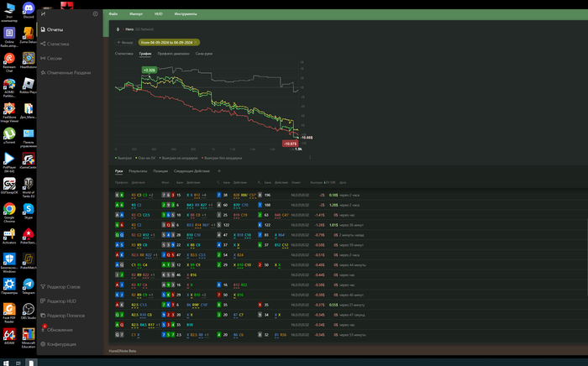
Task: Open Конфигурация settings in sidebar
Action: [x=60, y=344]
